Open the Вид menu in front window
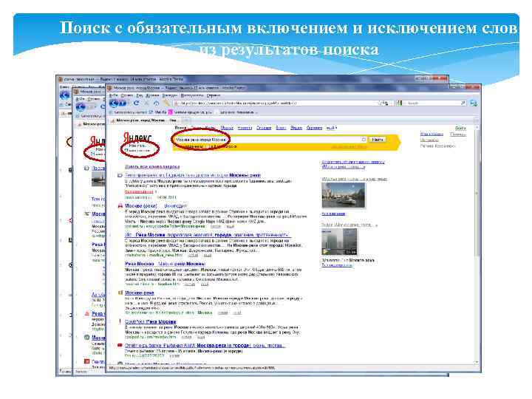 click(140, 95)
